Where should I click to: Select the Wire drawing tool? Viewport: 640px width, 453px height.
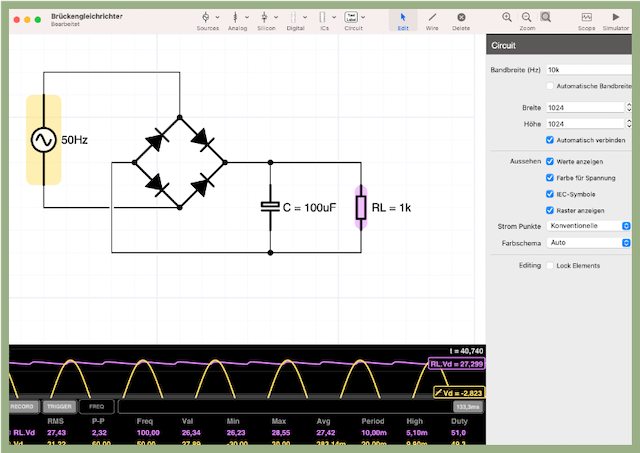point(432,18)
